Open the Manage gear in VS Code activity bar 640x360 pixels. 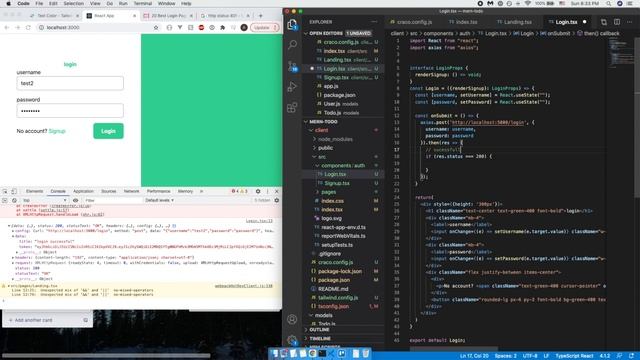click(292, 340)
